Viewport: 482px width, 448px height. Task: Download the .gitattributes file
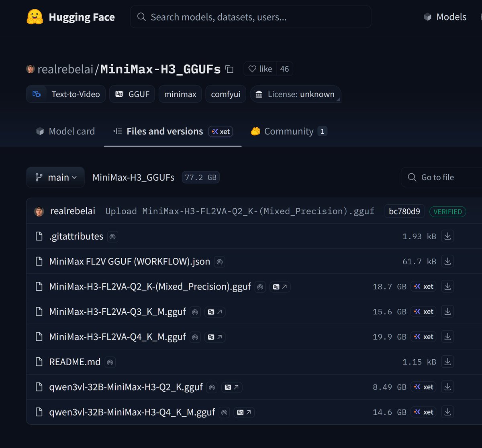pos(447,236)
